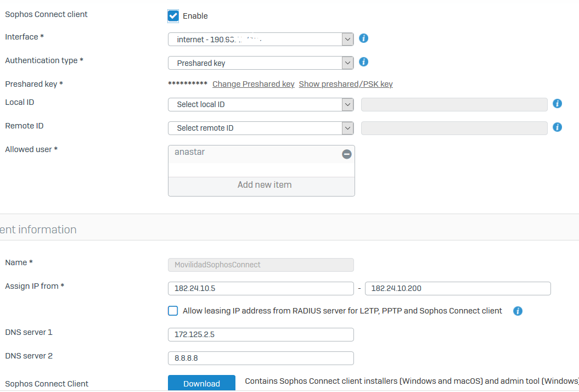View the Interface info icon

(363, 38)
